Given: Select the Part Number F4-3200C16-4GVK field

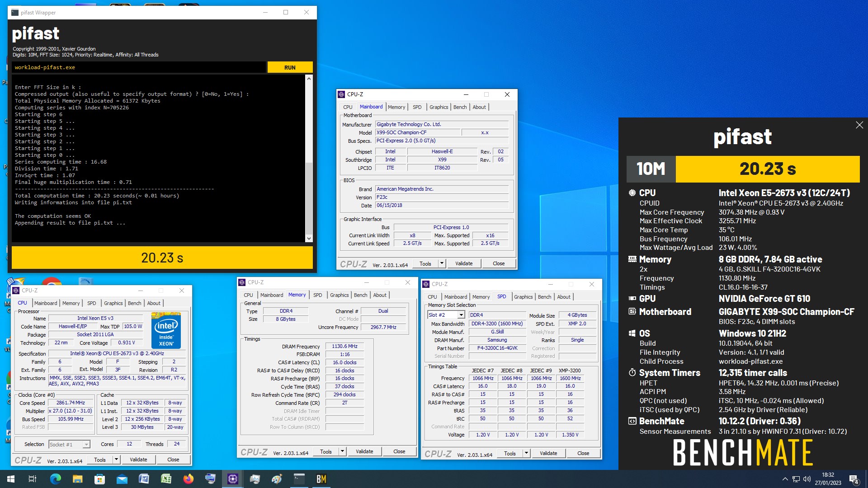Looking at the screenshot, I should [x=497, y=348].
